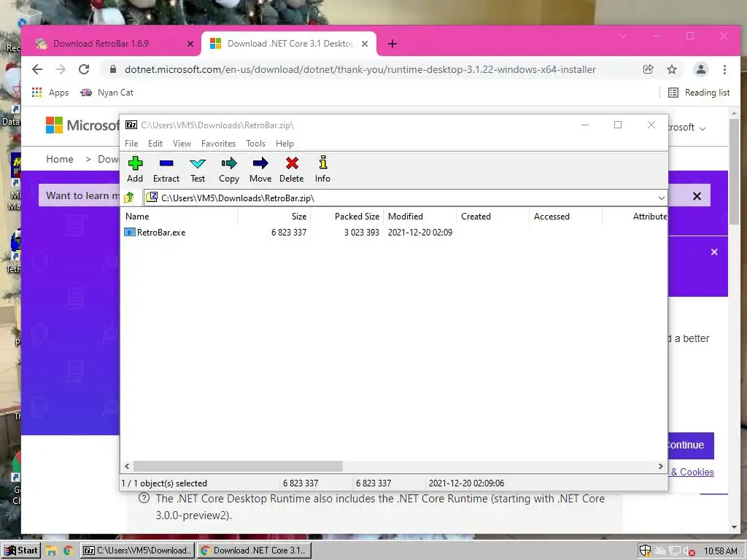Click the Copy toolbar icon
Image resolution: width=747 pixels, height=560 pixels.
pos(228,169)
